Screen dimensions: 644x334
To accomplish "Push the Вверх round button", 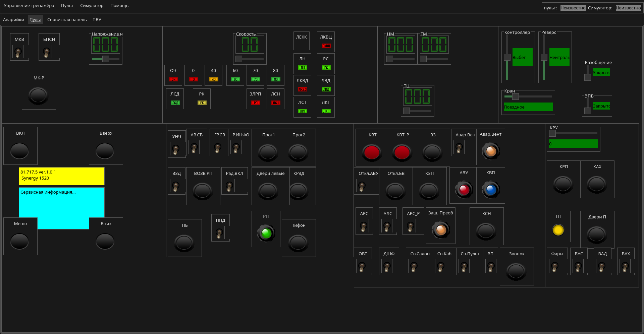I will (105, 151).
